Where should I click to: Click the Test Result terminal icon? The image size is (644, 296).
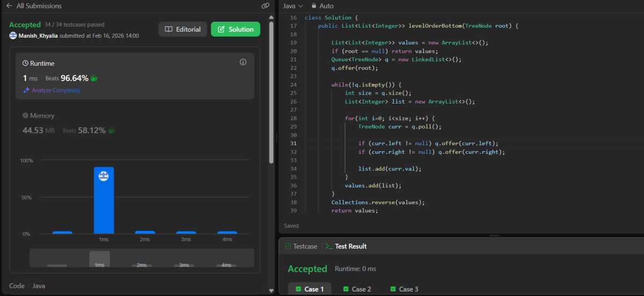tap(329, 246)
